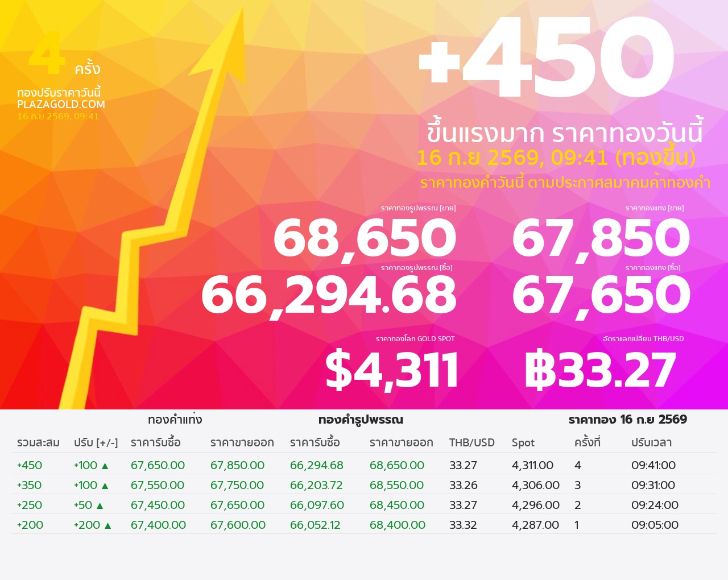The width and height of the screenshot is (728, 580).
Task: Click the Spot value 4,296.00
Action: (x=536, y=505)
